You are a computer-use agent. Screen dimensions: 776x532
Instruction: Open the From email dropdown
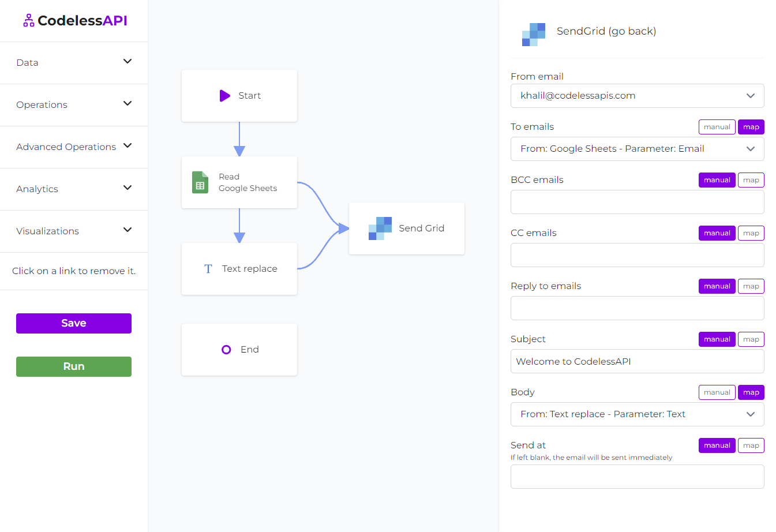click(638, 96)
